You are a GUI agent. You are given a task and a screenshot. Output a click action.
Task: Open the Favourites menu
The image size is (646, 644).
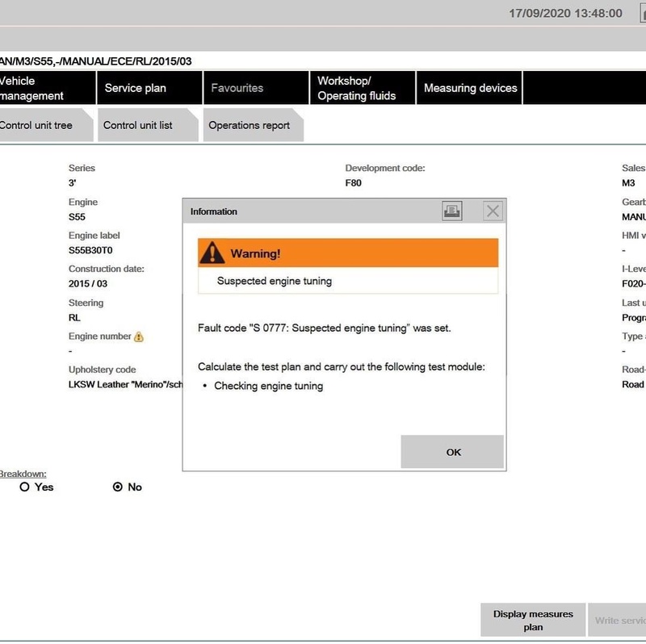click(256, 88)
